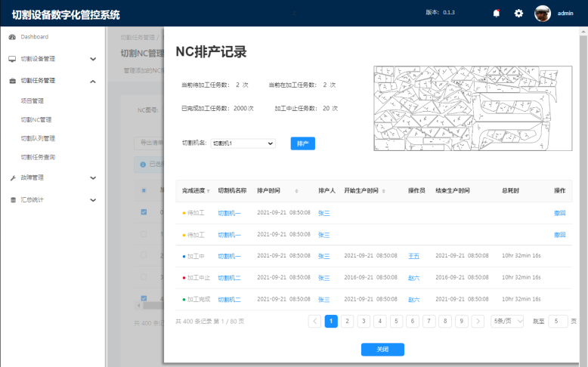Screen dimensions: 588x367
Task: Click the 关闭 button
Action: coord(382,350)
